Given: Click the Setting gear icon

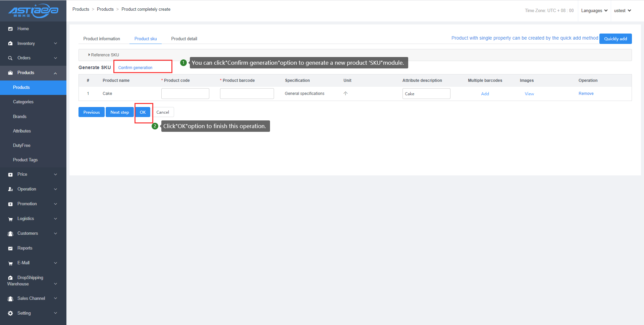Looking at the screenshot, I should [10, 313].
